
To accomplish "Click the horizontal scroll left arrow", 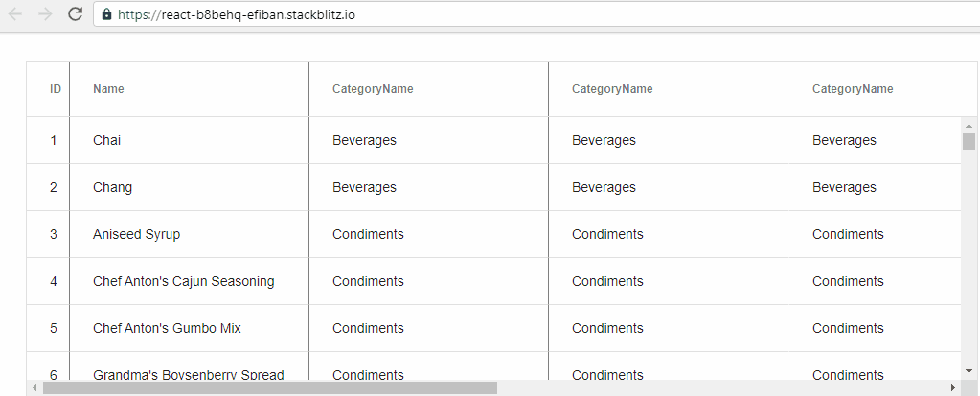I will click(34, 387).
